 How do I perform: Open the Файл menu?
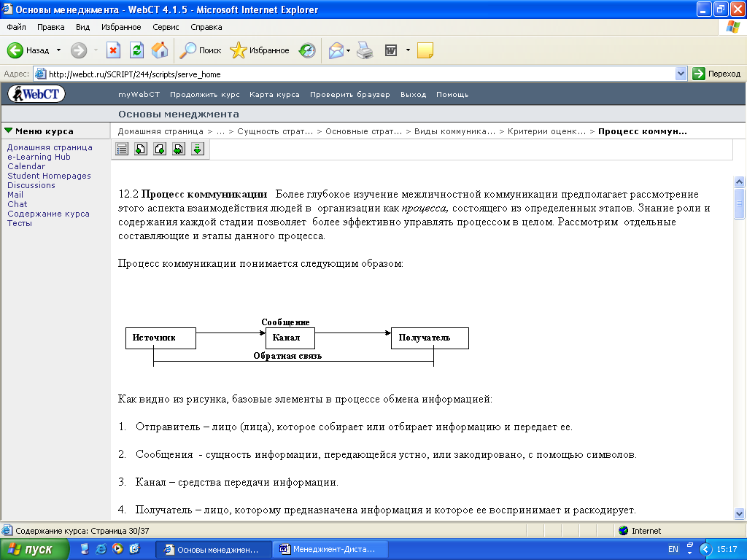pyautogui.click(x=16, y=27)
